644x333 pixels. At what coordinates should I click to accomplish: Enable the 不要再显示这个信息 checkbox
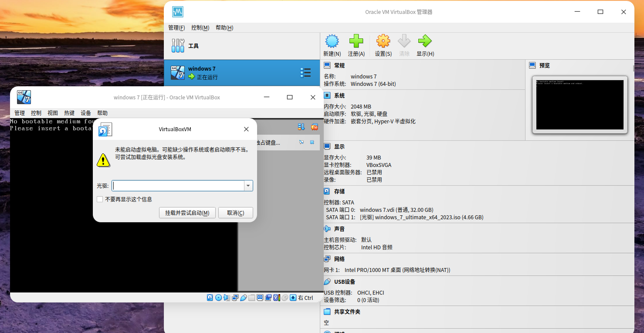100,199
